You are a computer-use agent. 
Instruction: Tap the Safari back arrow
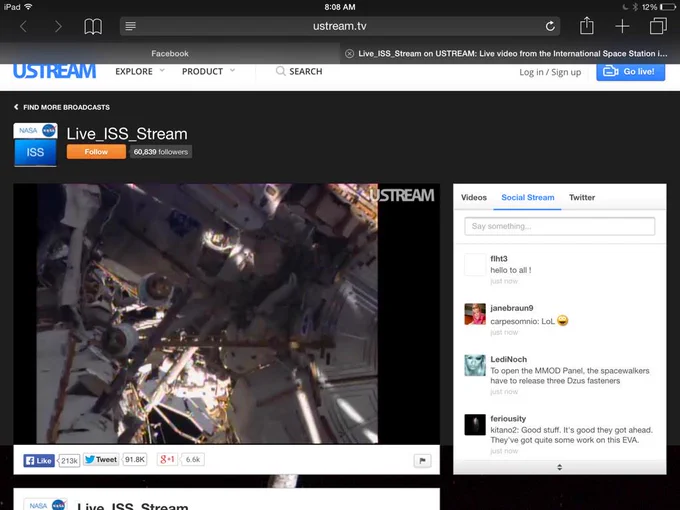pos(23,26)
